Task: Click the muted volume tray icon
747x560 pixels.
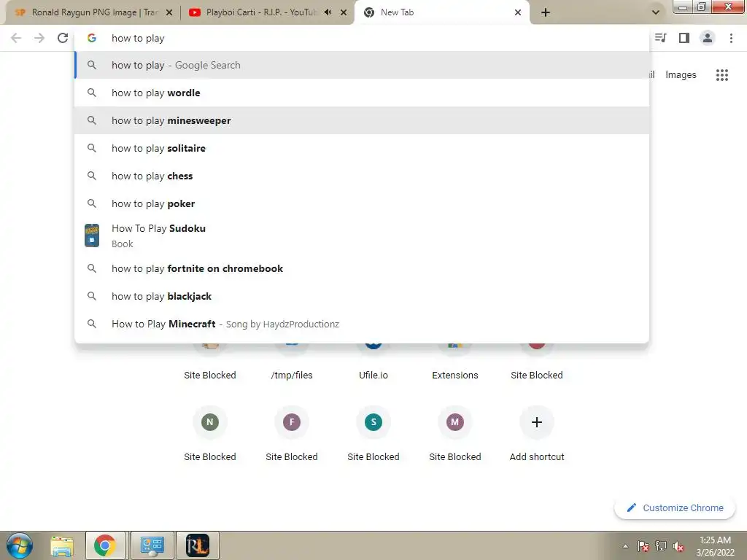Action: [678, 546]
